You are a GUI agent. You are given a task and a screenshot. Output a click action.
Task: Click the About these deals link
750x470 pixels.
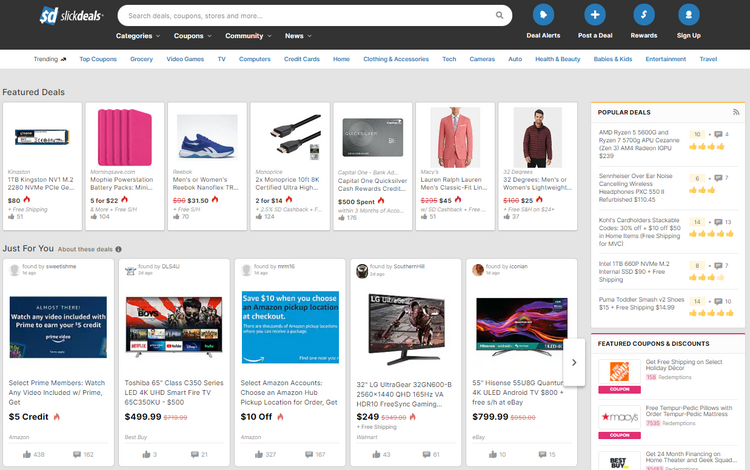[x=85, y=249]
